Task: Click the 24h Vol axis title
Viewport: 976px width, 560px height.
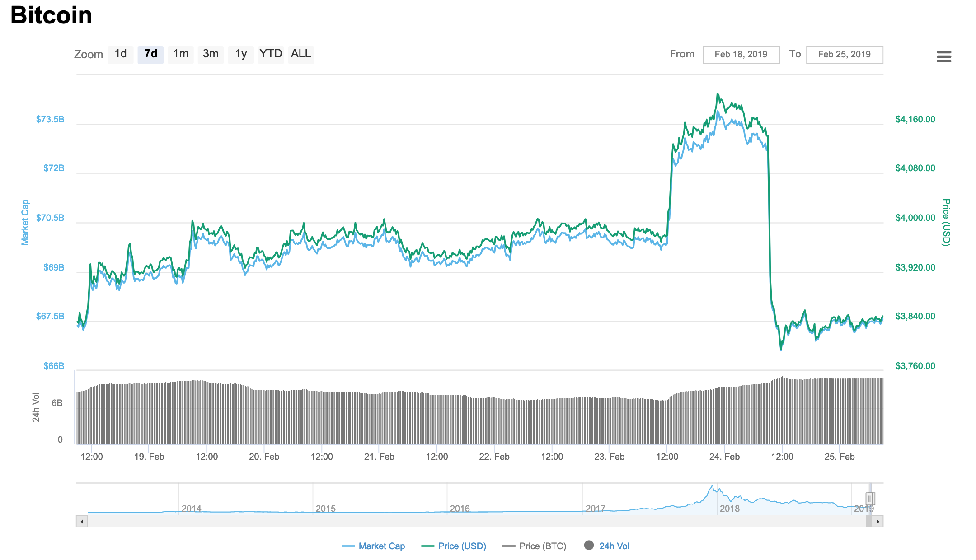Action: pyautogui.click(x=36, y=407)
